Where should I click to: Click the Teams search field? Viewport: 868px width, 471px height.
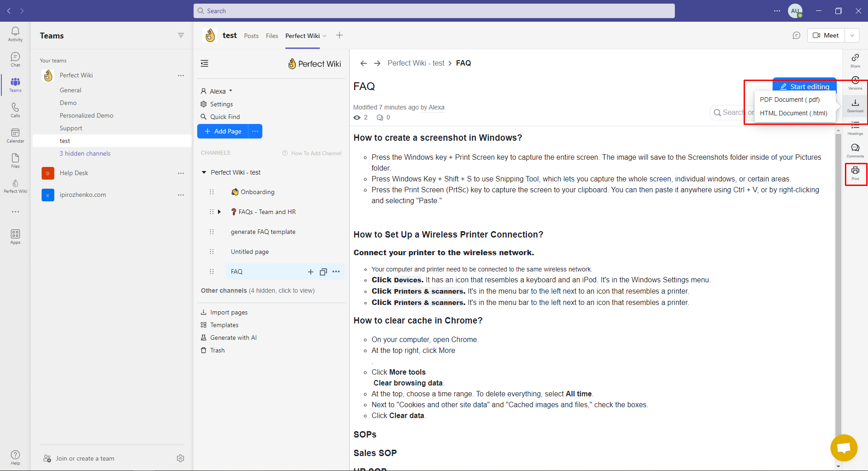[434, 10]
